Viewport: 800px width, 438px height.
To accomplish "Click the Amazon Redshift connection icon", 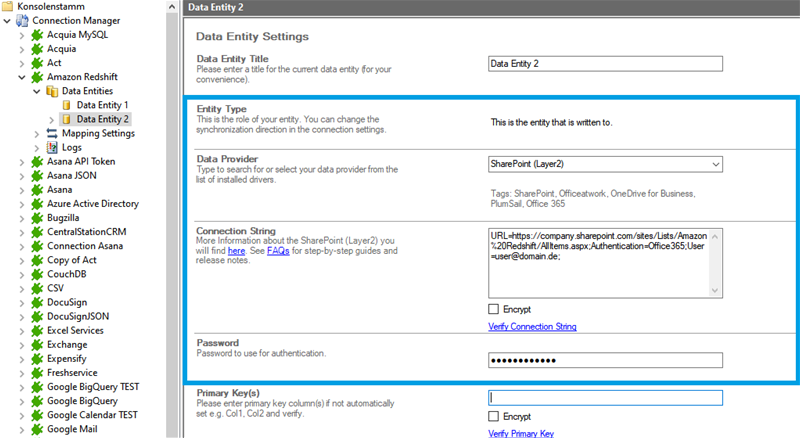I will coord(38,76).
